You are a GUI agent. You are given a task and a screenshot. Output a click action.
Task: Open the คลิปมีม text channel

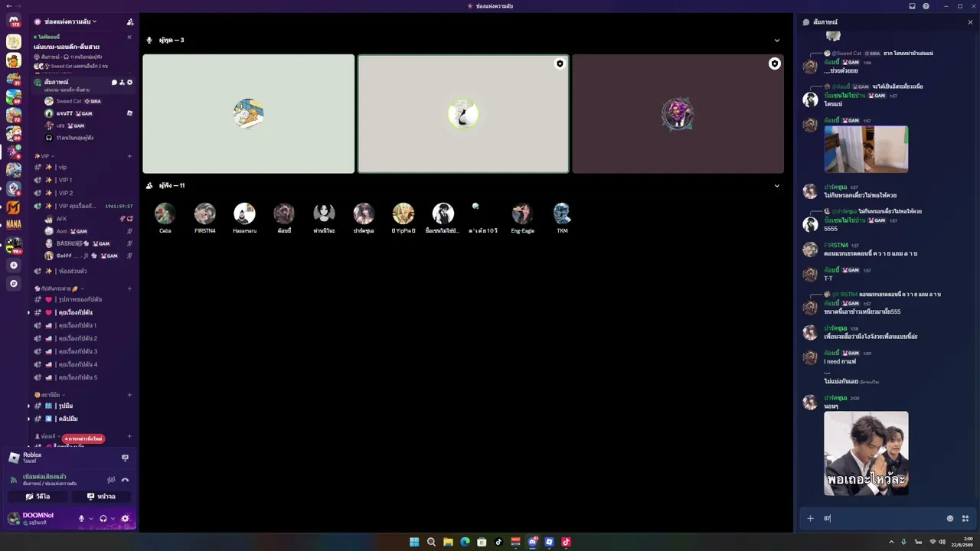pos(83,419)
